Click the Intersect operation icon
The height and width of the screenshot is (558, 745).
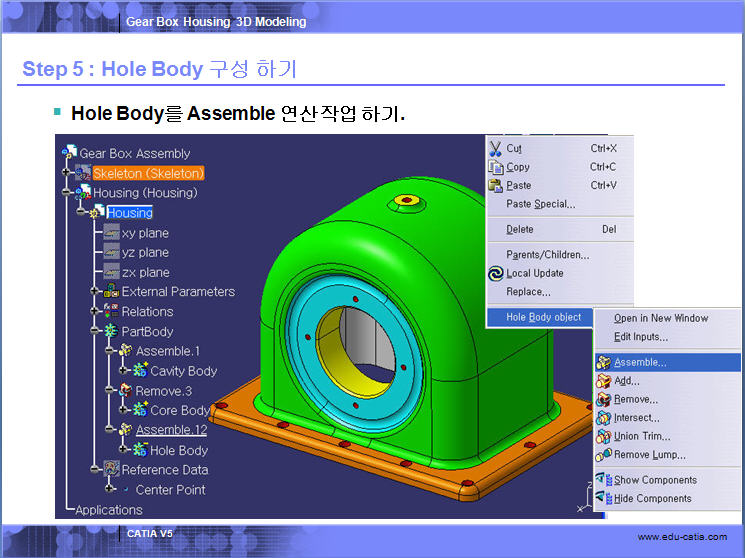click(x=603, y=418)
